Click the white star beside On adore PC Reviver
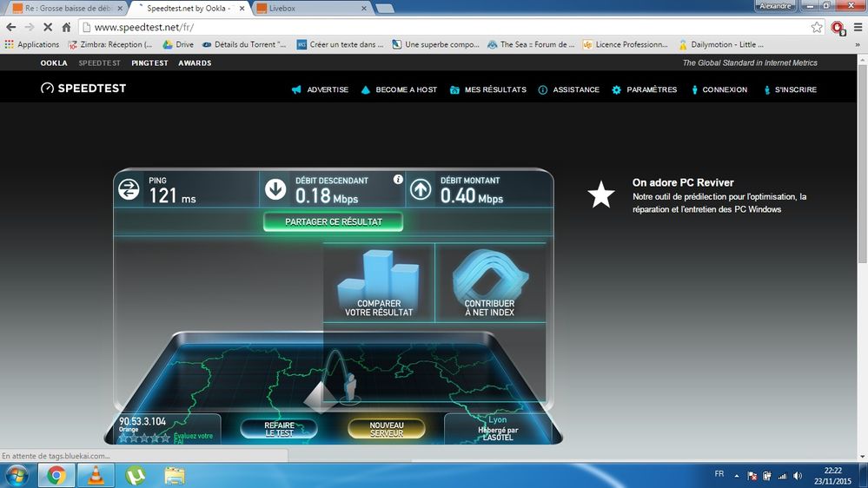The width and height of the screenshot is (868, 488). point(600,195)
